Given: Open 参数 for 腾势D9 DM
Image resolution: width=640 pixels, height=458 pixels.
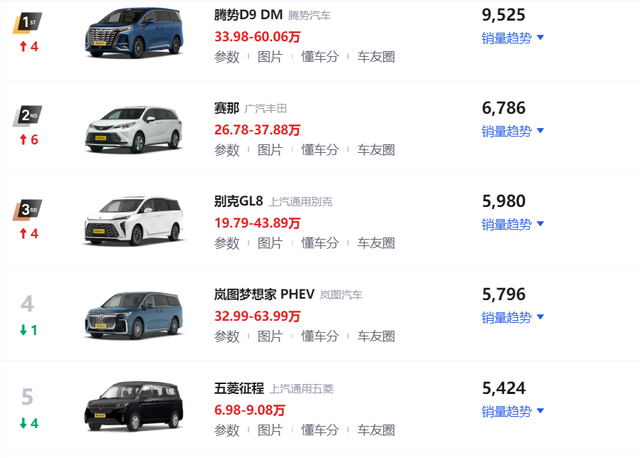Looking at the screenshot, I should tap(227, 57).
